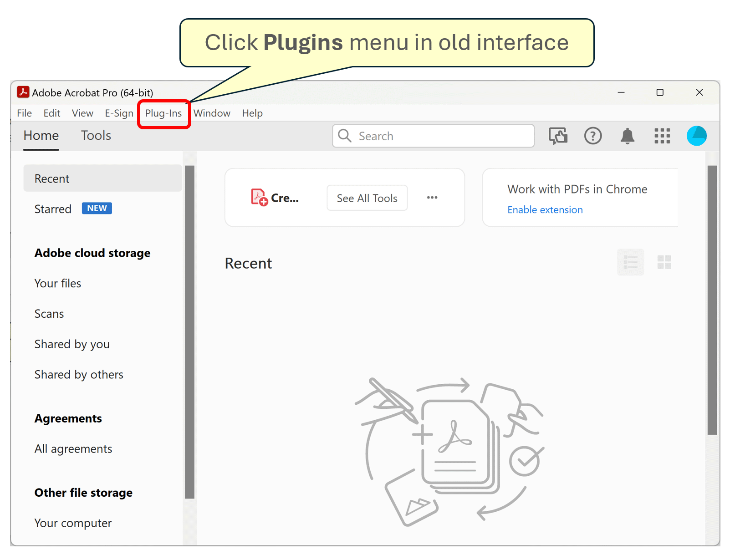The width and height of the screenshot is (730, 560).
Task: Select the Create PDF tool icon
Action: 259,197
